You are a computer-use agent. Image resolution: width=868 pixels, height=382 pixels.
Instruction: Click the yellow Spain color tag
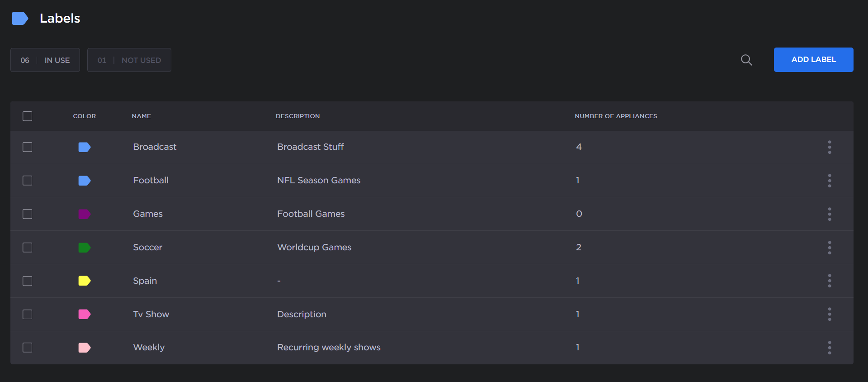coord(84,281)
